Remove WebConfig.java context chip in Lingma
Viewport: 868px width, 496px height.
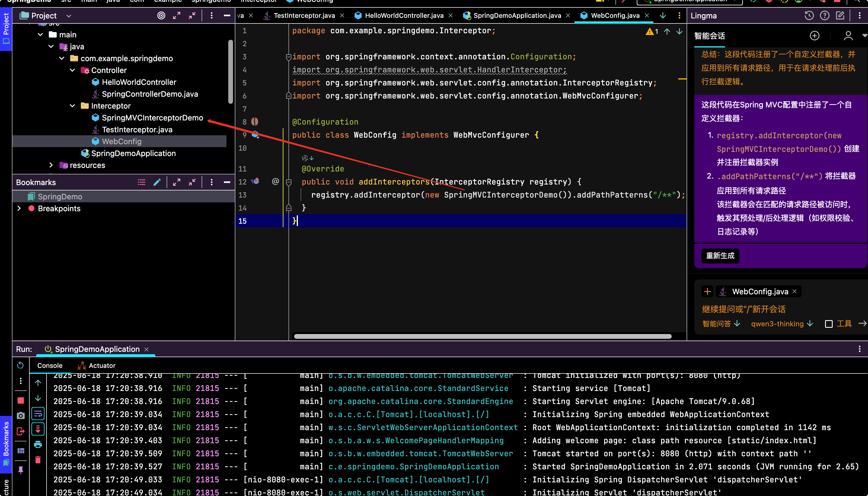tap(794, 292)
